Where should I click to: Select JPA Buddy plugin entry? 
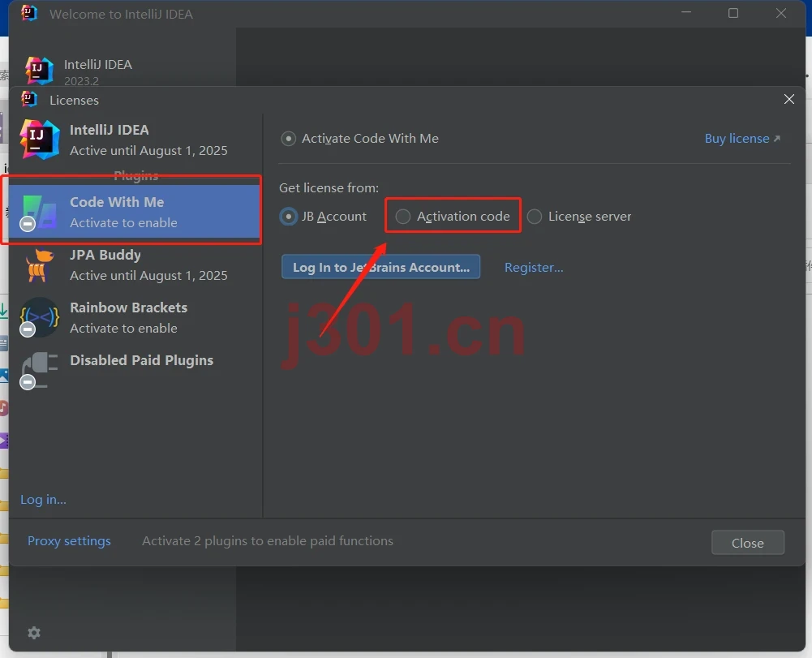(x=135, y=264)
